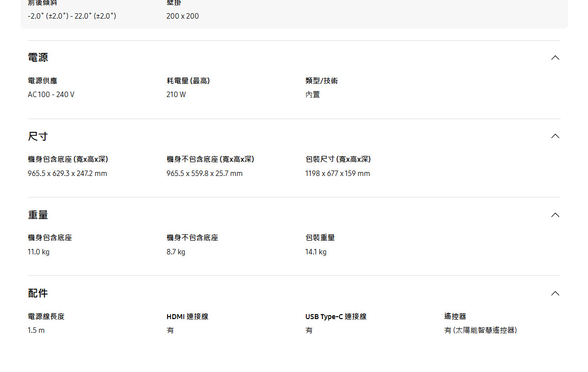Click the 尺寸 section heading
The image size is (588, 372).
point(38,136)
